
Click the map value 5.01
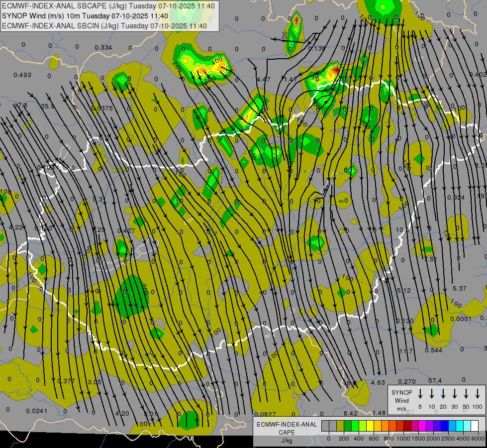pos(151,414)
